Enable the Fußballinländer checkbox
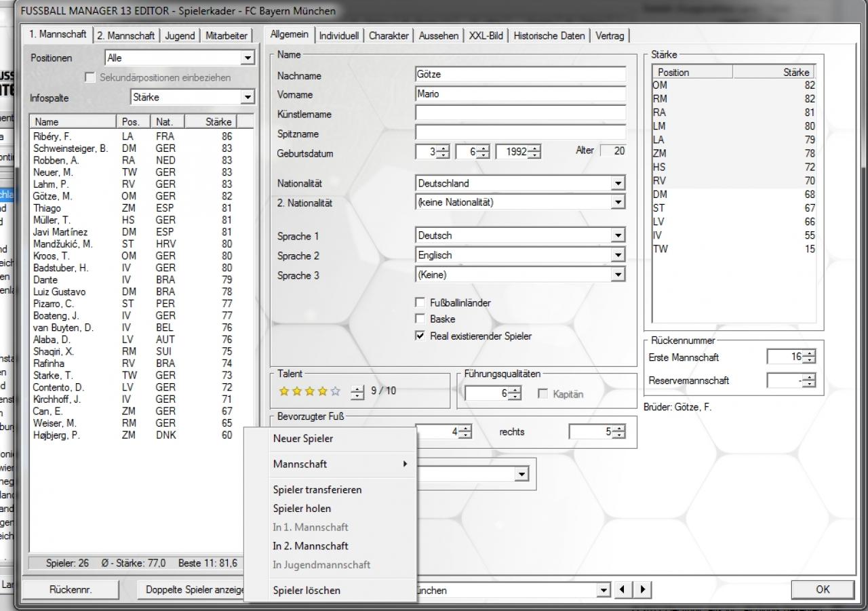 click(420, 302)
